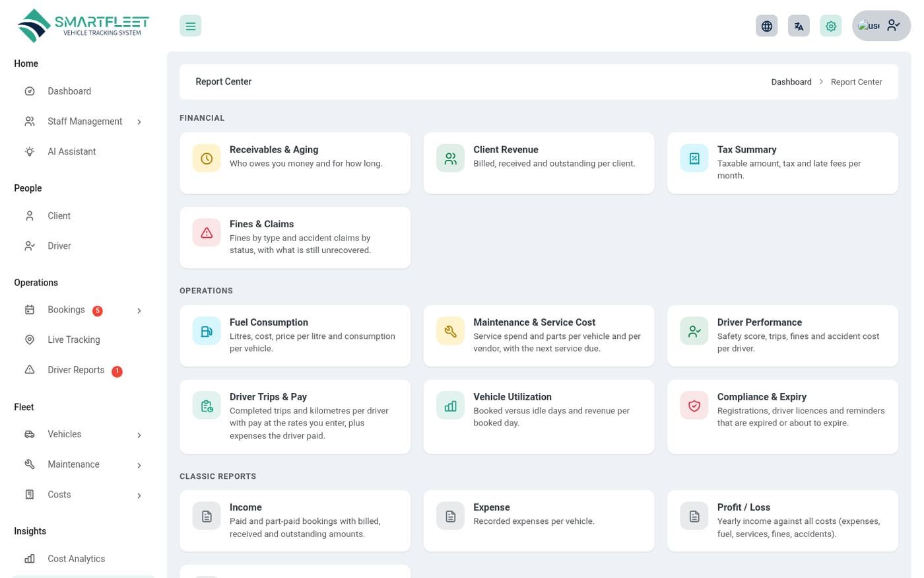
Task: Open Dashboard in the sidebar
Action: [x=83, y=91]
